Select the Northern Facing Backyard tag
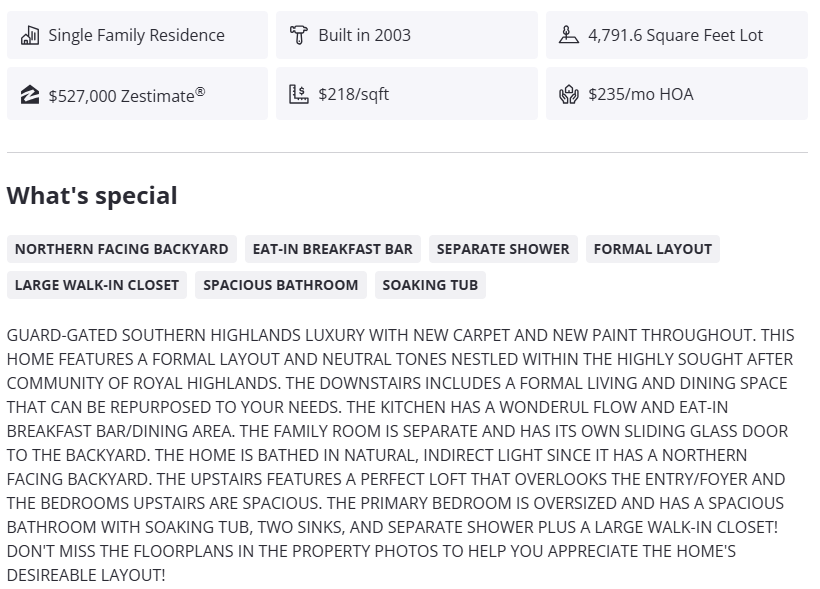This screenshot has height=589, width=820. tap(121, 249)
